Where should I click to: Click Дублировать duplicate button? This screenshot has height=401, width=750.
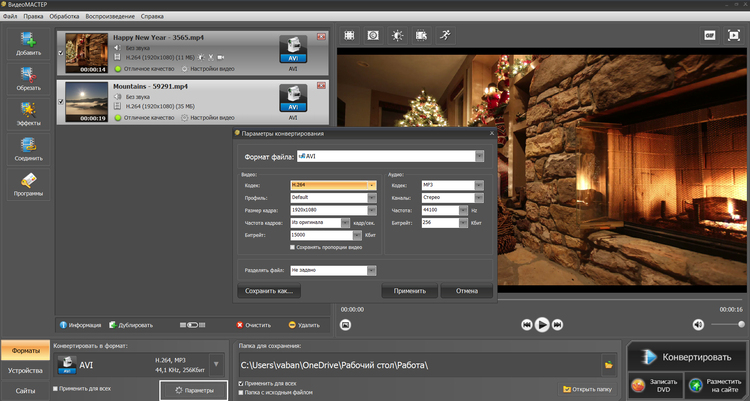point(131,325)
